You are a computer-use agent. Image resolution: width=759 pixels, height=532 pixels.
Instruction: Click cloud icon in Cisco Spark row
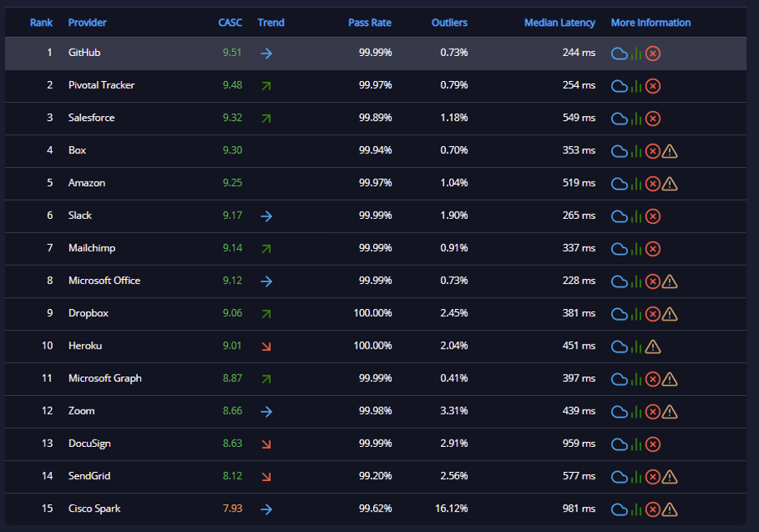click(619, 509)
